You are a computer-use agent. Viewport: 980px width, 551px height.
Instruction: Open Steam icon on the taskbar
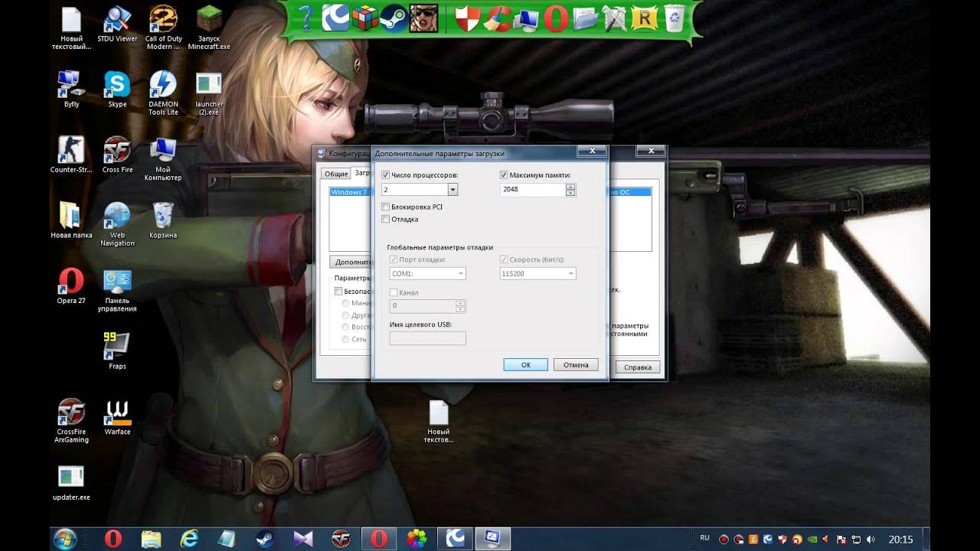[264, 539]
